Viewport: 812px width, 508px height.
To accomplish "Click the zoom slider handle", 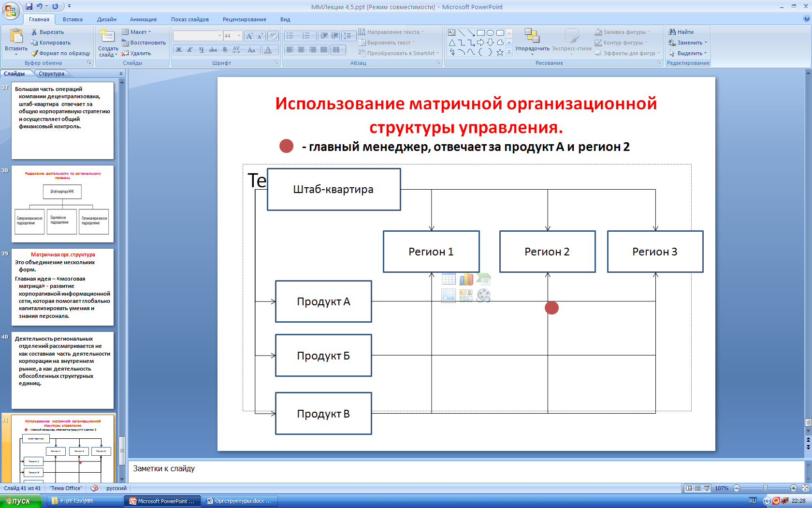I will pos(765,488).
